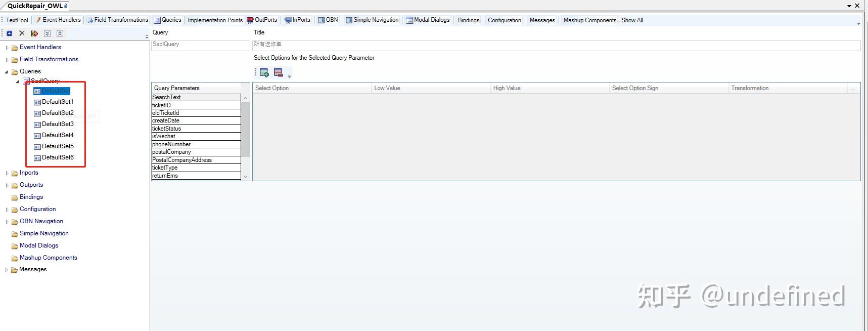The width and height of the screenshot is (868, 331).
Task: Open the Queries tab in the tab bar
Action: coord(167,20)
